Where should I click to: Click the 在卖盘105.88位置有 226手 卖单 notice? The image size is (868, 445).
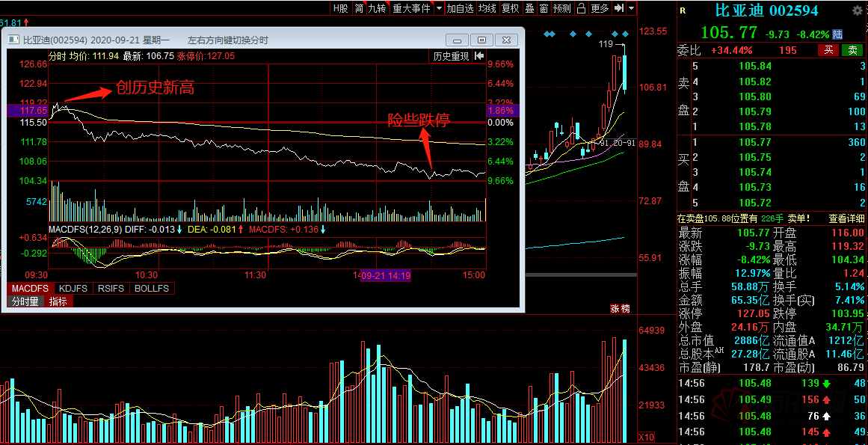tap(744, 218)
